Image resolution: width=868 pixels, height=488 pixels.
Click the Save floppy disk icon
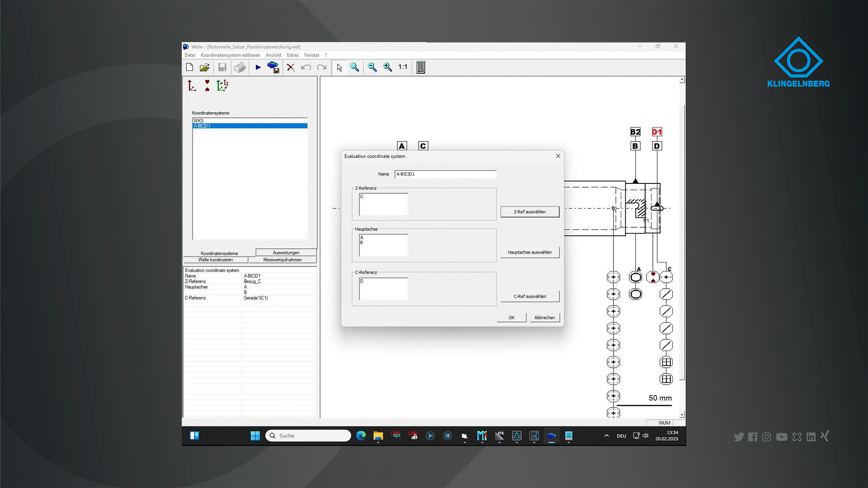(x=222, y=67)
